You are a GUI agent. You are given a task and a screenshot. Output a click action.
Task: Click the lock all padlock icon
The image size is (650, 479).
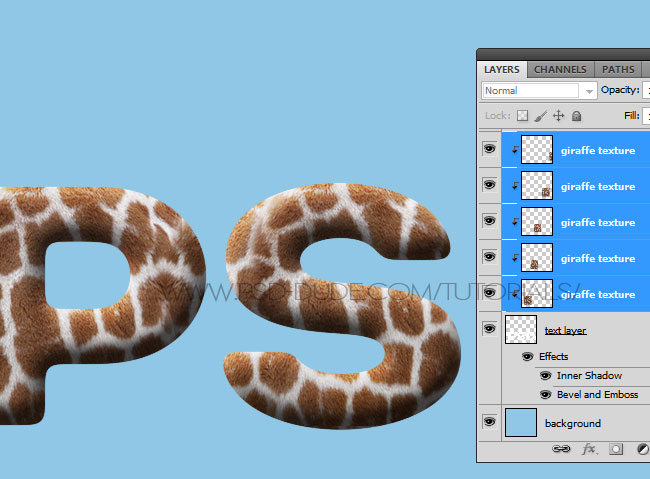tap(576, 116)
